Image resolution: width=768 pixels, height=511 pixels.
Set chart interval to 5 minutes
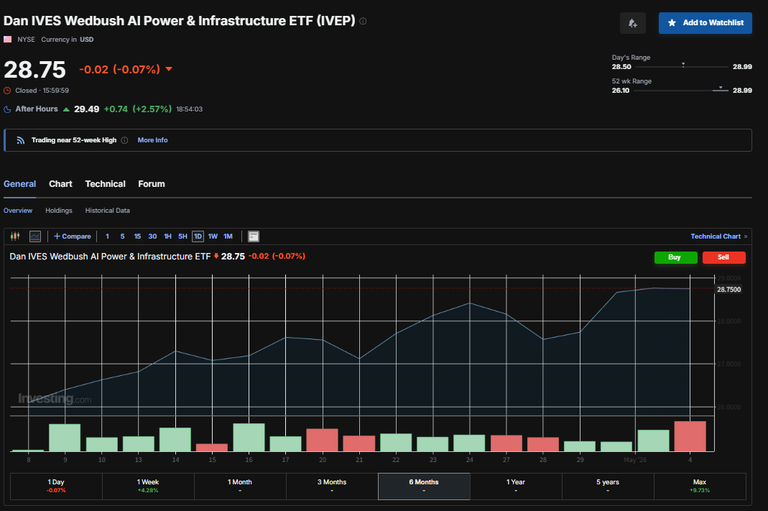122,236
